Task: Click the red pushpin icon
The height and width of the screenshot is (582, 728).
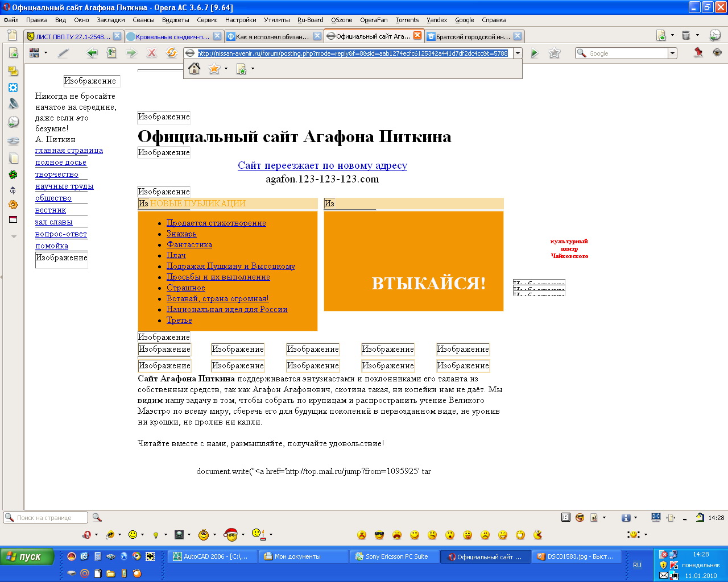Action: [698, 52]
